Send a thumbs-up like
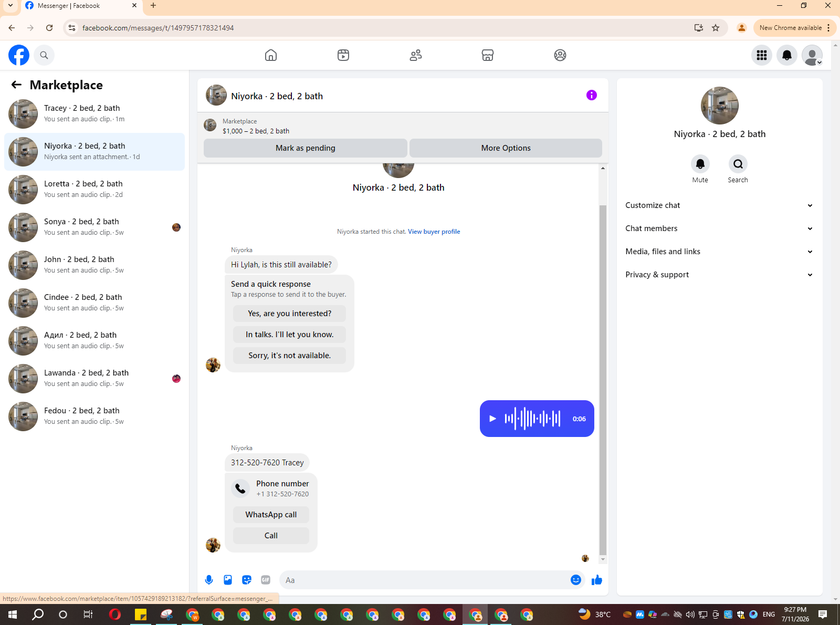Screen dimensions: 840x625 [597, 580]
